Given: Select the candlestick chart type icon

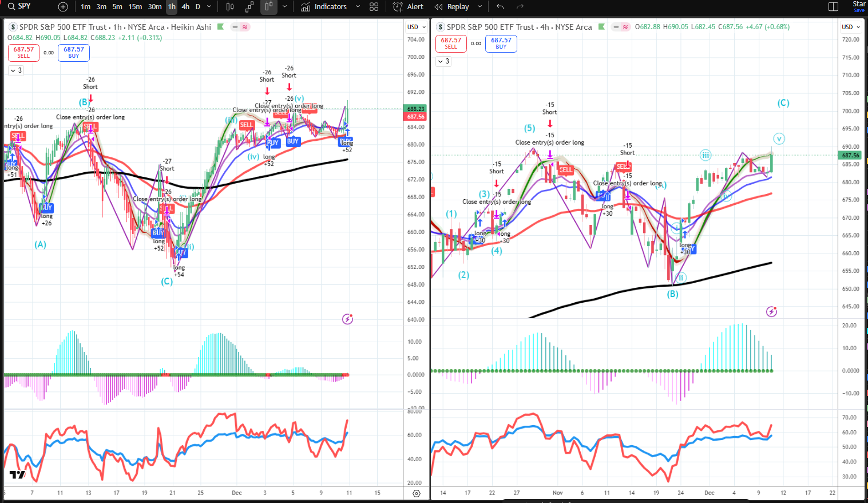Looking at the screenshot, I should point(230,7).
